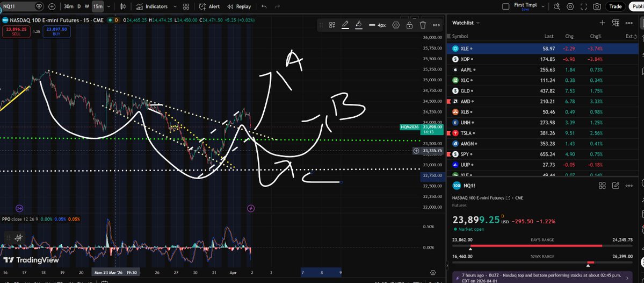This screenshot has height=283, width=644.
Task: Undo the last chart action
Action: tap(264, 6)
